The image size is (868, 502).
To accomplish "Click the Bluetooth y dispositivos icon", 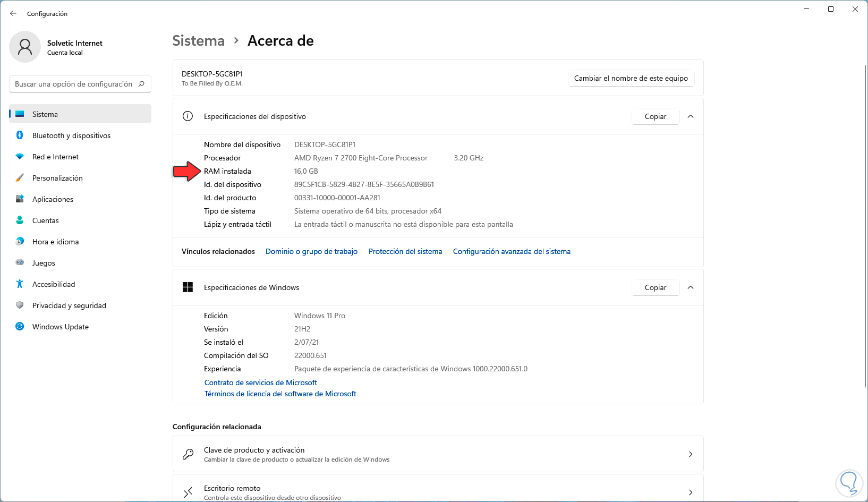I will (x=20, y=135).
